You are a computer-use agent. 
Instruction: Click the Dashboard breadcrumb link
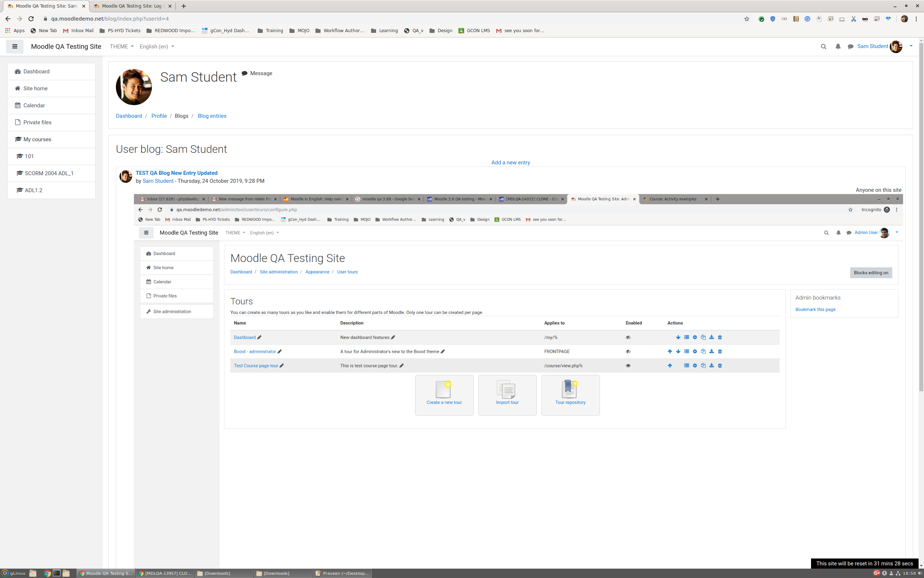128,116
